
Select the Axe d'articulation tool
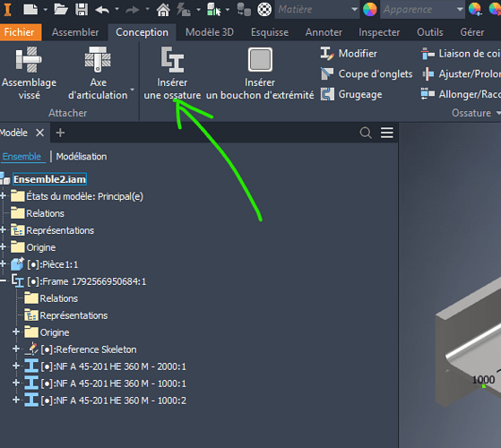tap(98, 73)
